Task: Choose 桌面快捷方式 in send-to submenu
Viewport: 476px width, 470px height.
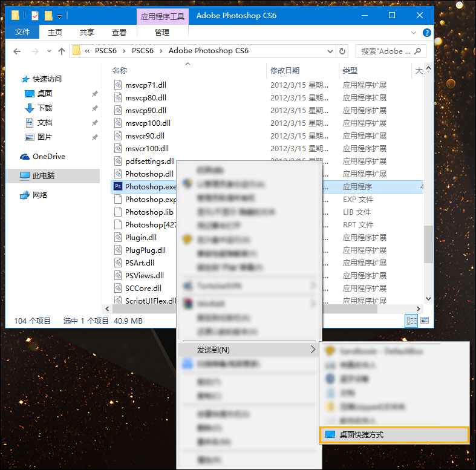Action: (x=394, y=435)
